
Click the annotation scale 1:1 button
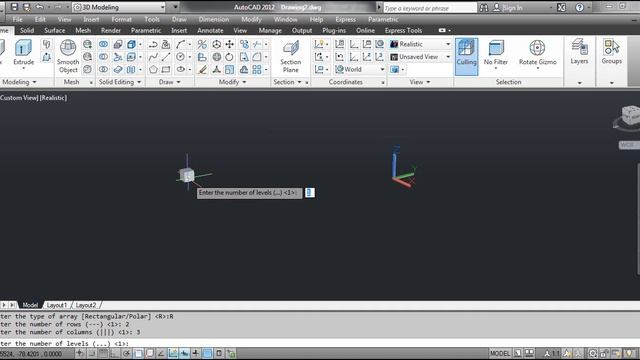(x=552, y=353)
